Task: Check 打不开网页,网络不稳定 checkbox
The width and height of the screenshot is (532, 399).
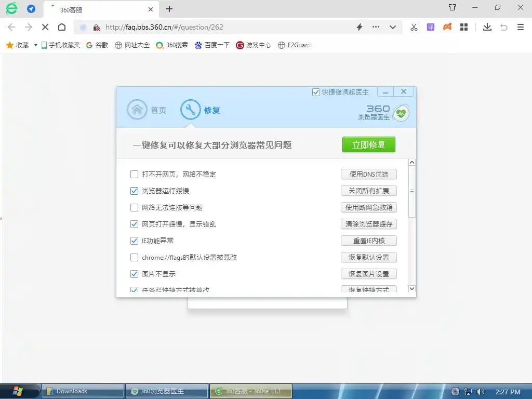Action: click(135, 175)
